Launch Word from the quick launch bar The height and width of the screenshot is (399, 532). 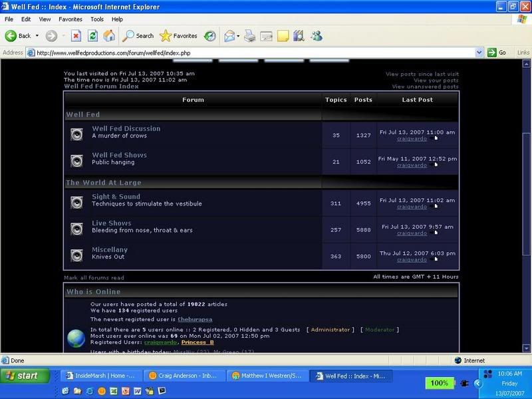(x=138, y=391)
